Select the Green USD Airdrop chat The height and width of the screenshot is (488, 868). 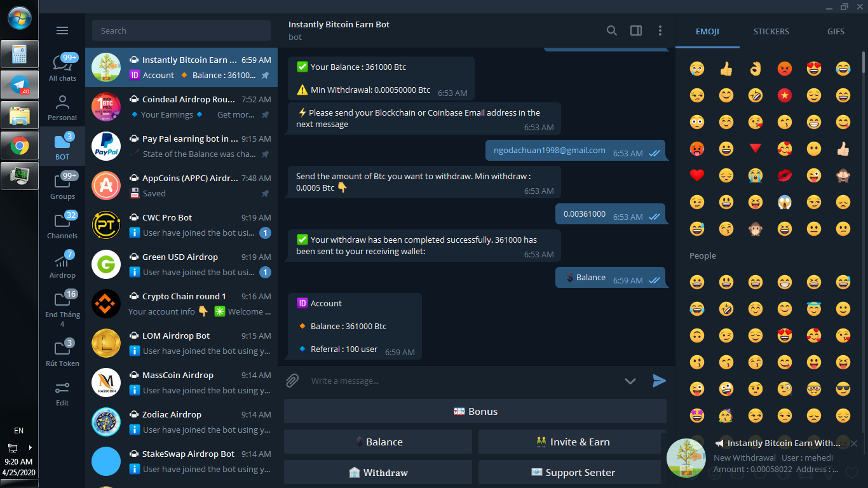tap(181, 264)
